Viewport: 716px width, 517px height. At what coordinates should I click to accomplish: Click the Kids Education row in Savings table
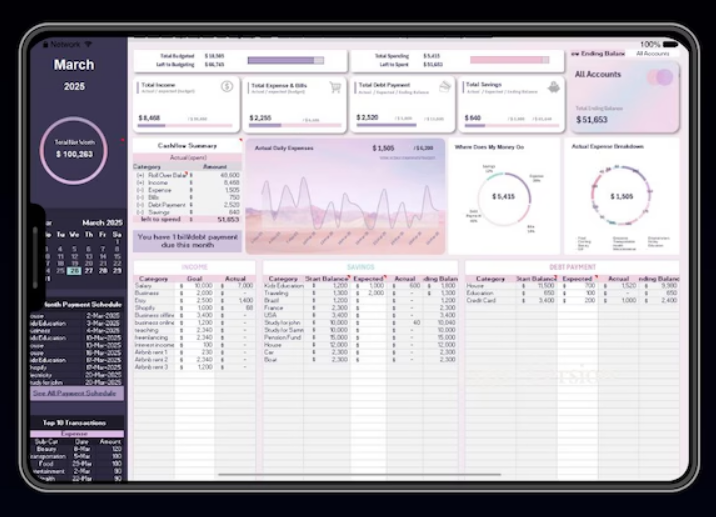click(x=360, y=285)
